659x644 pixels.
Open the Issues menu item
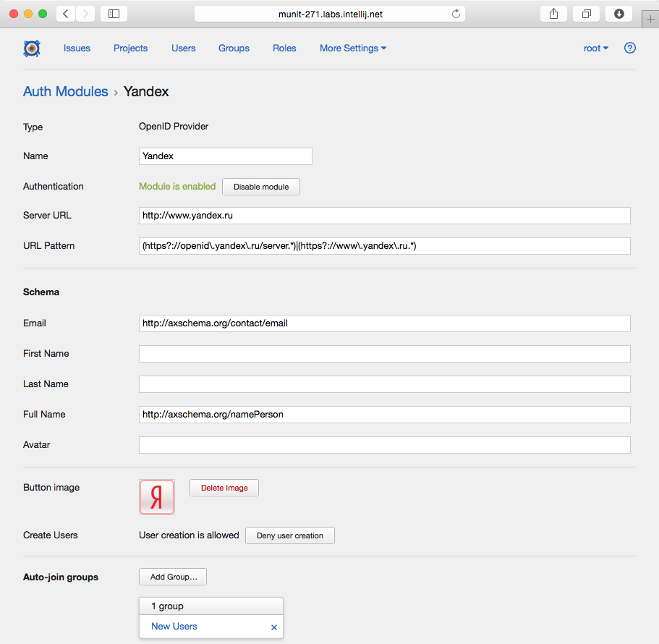click(x=77, y=48)
